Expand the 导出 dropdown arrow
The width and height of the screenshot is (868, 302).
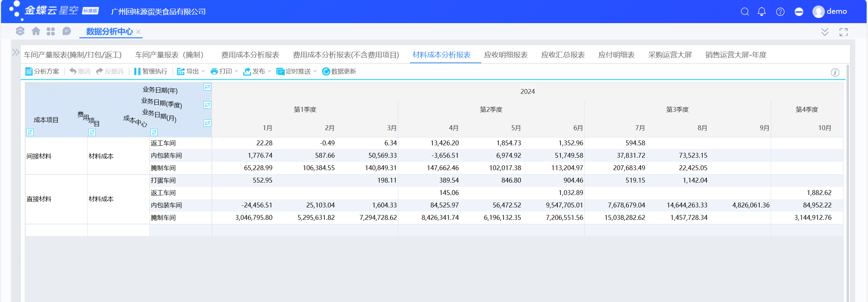tap(203, 71)
